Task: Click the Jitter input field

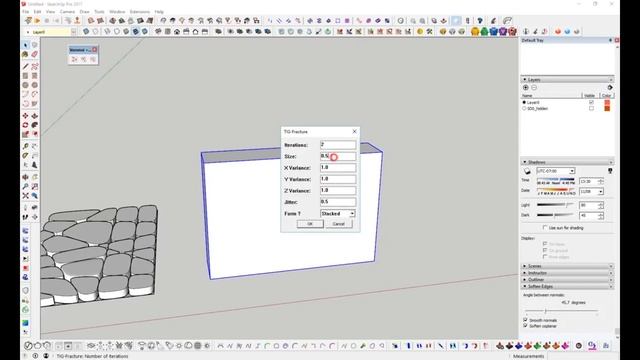Action: [338, 202]
